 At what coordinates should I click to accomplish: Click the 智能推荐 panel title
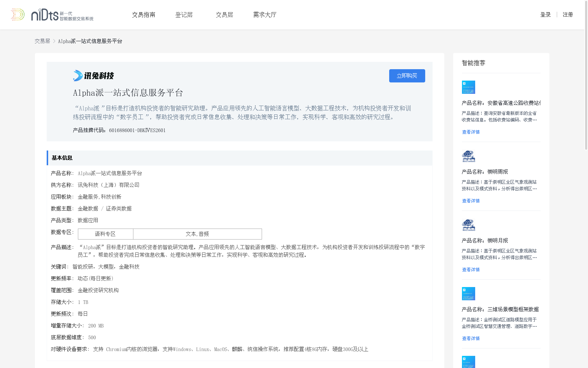[474, 63]
